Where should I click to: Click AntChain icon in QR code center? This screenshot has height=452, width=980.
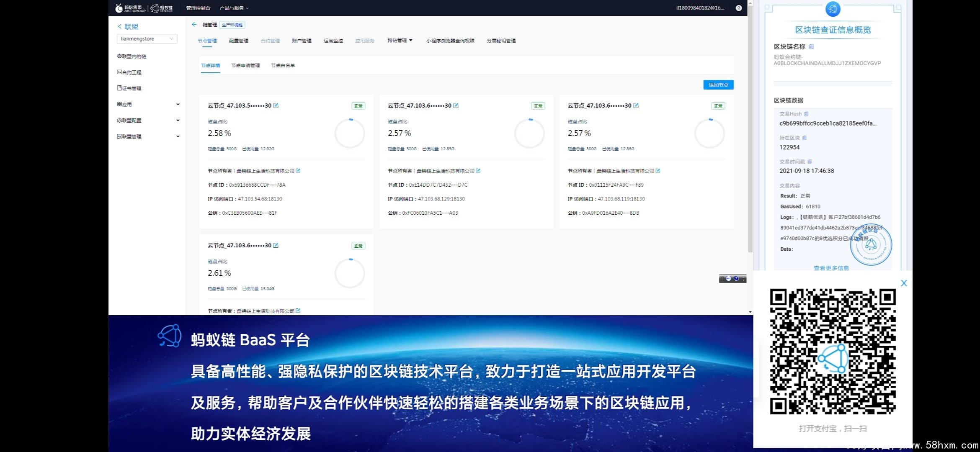click(x=833, y=359)
